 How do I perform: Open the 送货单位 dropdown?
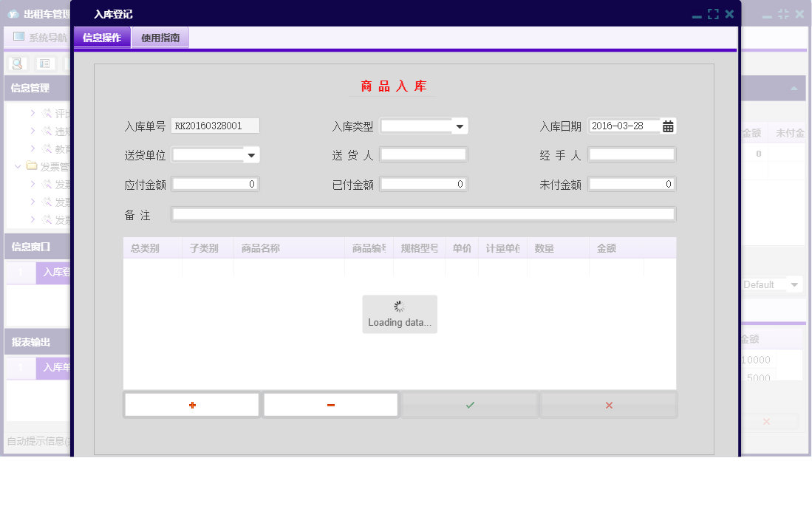pos(251,154)
